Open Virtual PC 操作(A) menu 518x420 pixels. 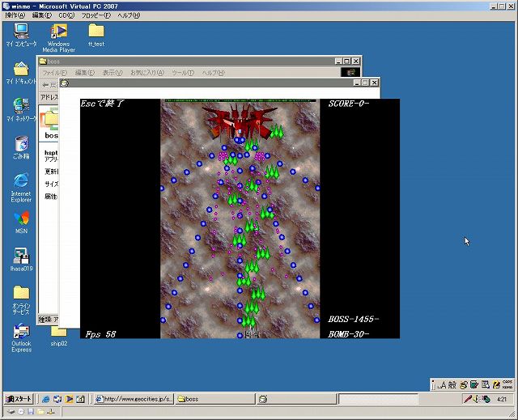click(15, 15)
